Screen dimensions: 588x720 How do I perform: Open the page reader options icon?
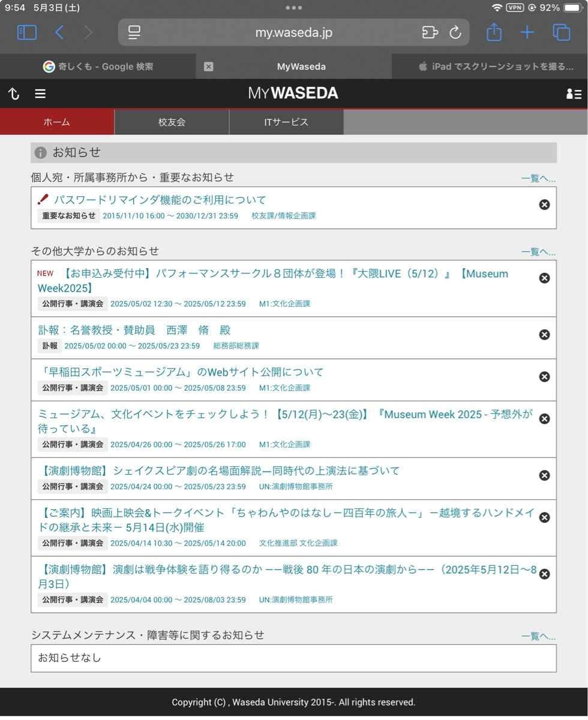tap(134, 32)
